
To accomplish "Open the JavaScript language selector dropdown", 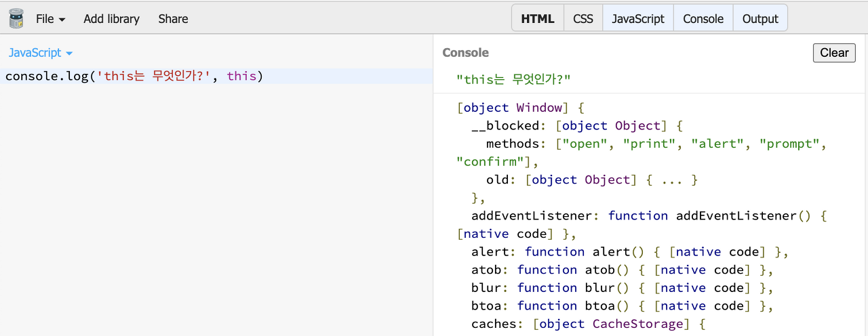I will pos(41,52).
